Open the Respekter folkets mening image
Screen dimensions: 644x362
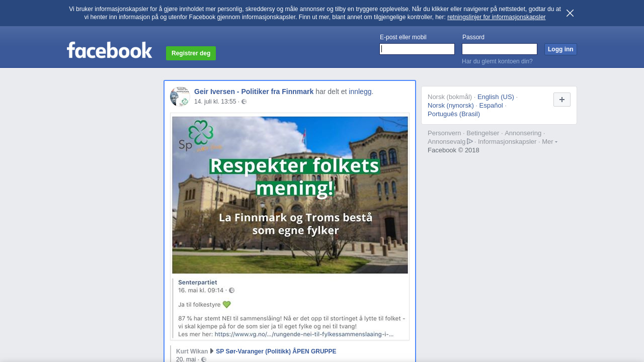(290, 195)
